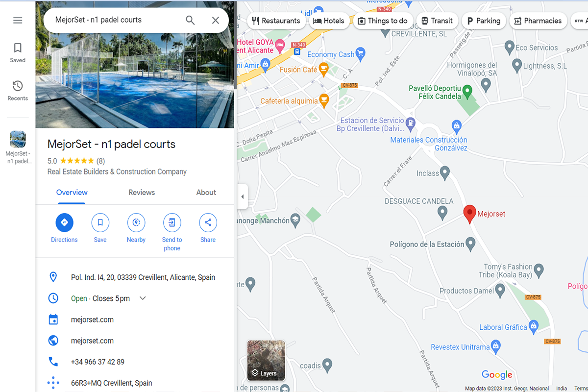The image size is (588, 392).
Task: Send to phone icon
Action: (172, 222)
